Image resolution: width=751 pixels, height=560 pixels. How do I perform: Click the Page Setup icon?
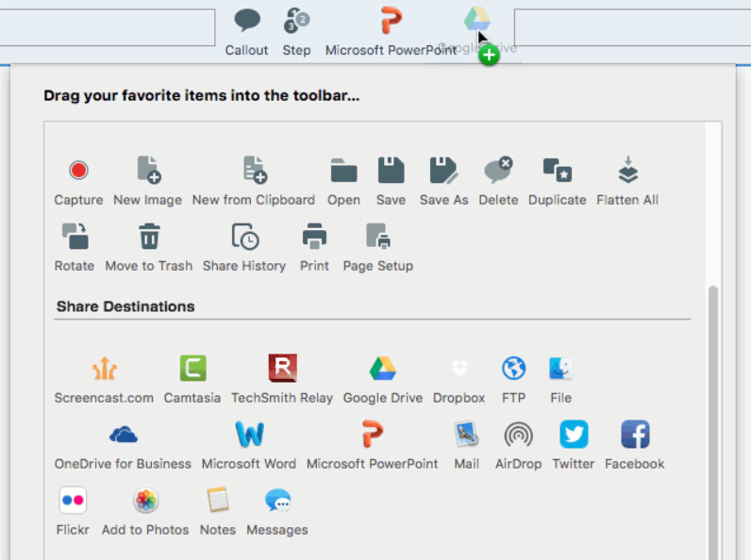coord(378,236)
